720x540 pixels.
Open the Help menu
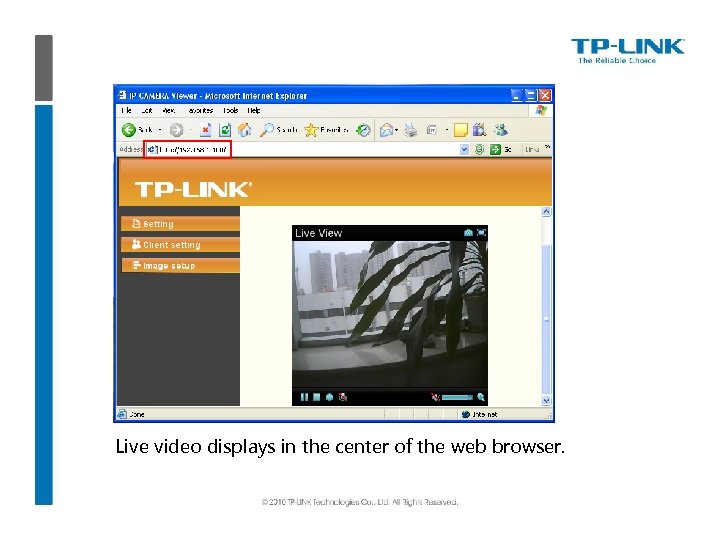pyautogui.click(x=254, y=111)
